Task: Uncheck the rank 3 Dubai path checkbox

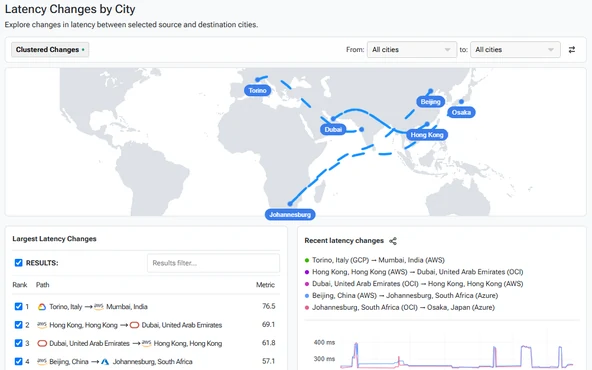Action: click(x=18, y=343)
